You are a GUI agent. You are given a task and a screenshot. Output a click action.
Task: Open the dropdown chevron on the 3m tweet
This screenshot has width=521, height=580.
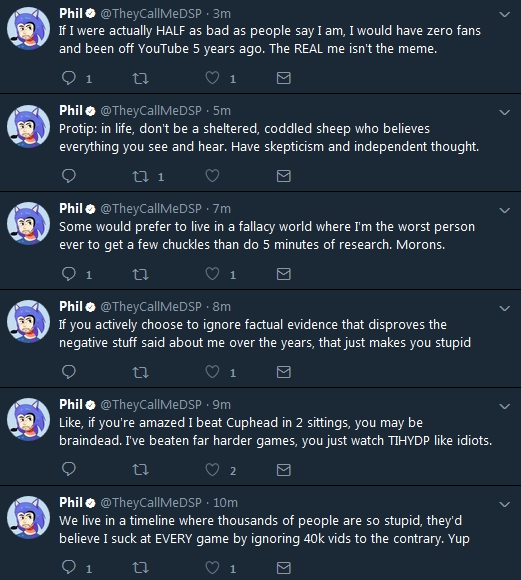tap(505, 14)
